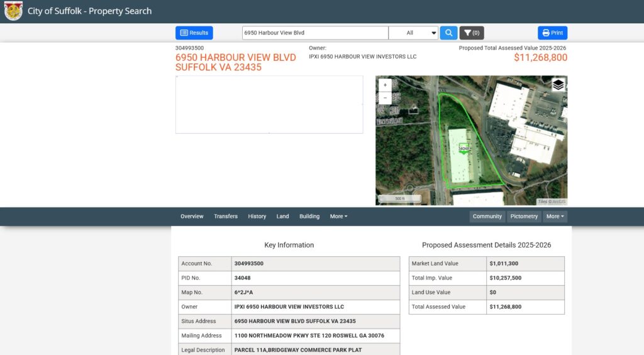This screenshot has height=355, width=644.
Task: Click the search field with 6950 Harbour View Blvd
Action: [315, 33]
